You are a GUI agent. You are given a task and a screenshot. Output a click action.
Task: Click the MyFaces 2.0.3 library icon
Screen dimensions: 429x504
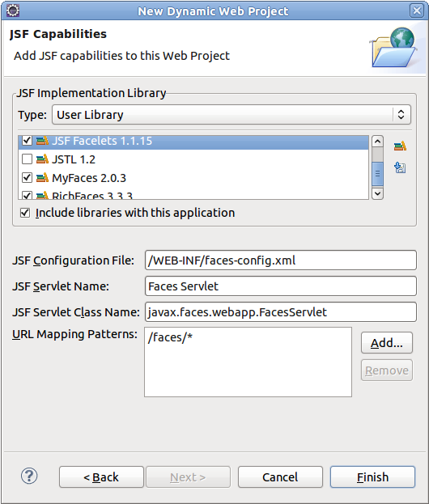[x=42, y=178]
